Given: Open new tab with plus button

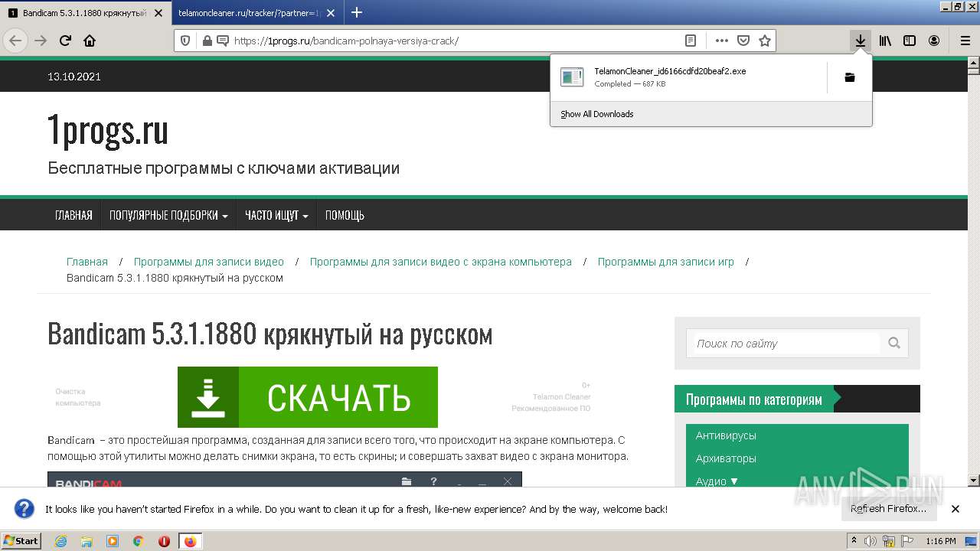Looking at the screenshot, I should click(357, 12).
